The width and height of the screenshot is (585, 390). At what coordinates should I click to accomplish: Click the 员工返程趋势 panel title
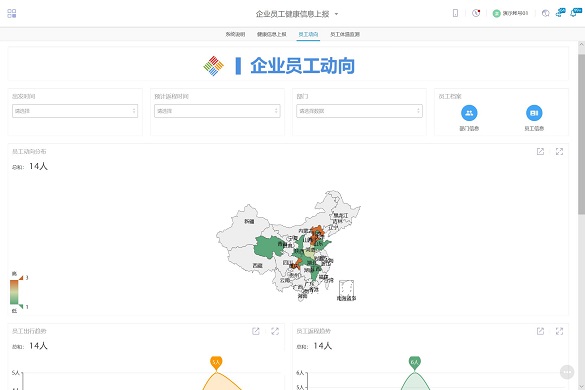click(313, 331)
